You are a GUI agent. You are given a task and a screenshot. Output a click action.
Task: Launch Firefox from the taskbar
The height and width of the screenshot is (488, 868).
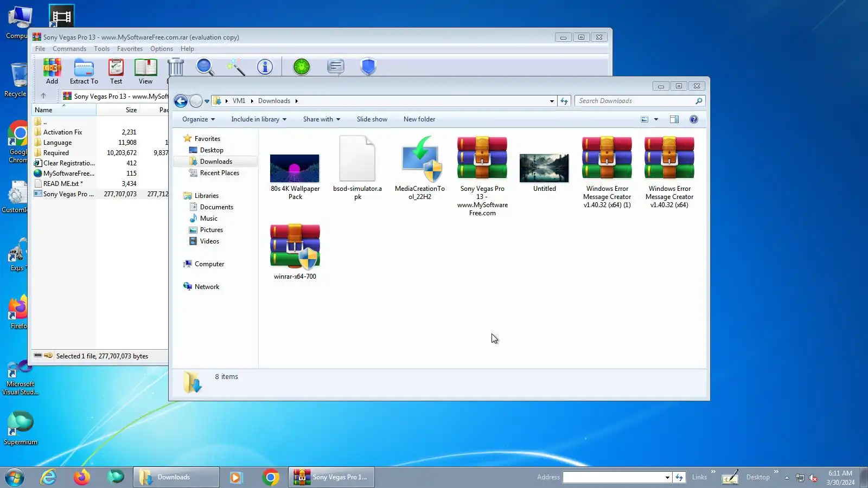click(x=82, y=477)
